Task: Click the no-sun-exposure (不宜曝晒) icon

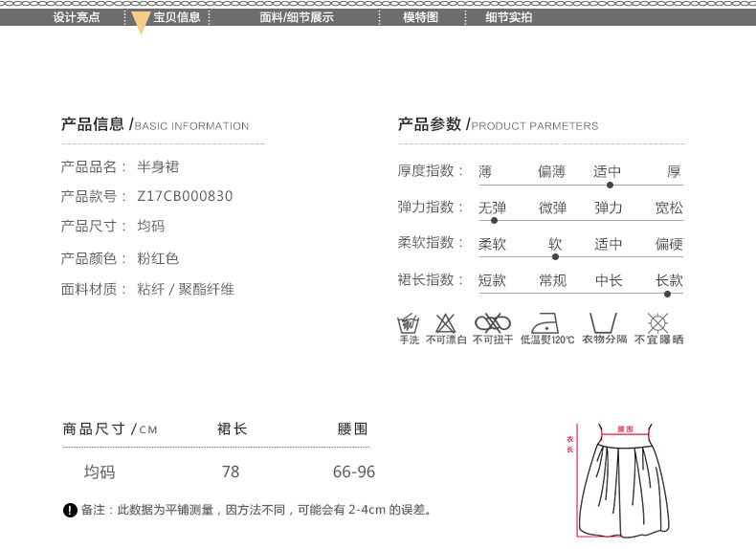Action: point(657,322)
